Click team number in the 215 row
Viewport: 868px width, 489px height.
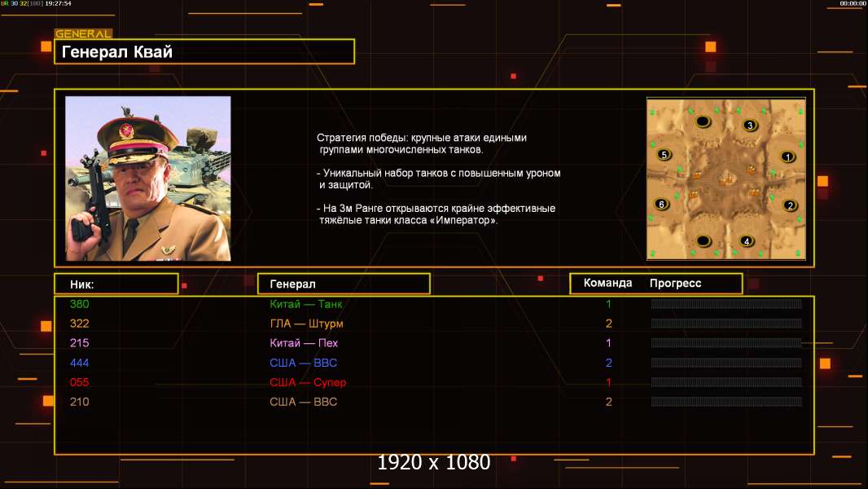608,343
